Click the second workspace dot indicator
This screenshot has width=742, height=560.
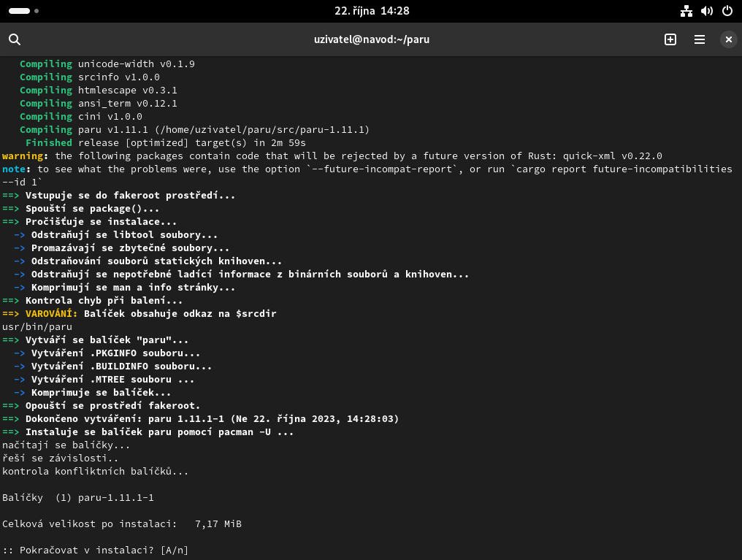tap(37, 11)
